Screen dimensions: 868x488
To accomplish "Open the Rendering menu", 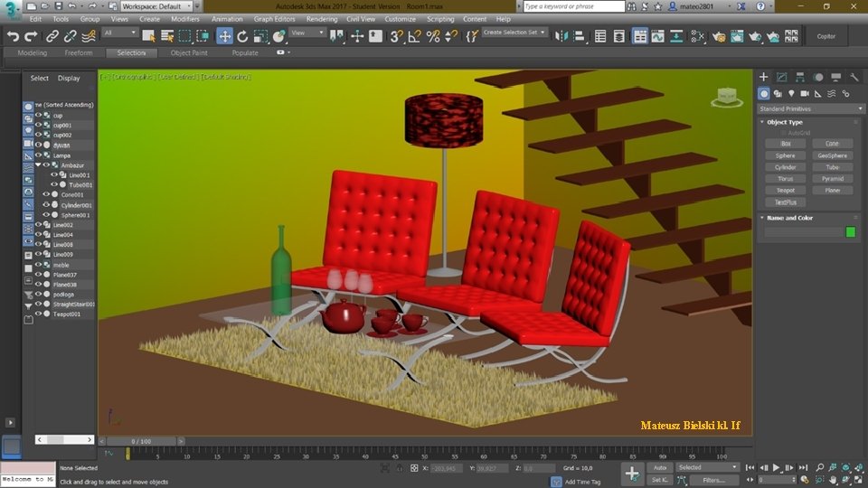I will tap(322, 19).
